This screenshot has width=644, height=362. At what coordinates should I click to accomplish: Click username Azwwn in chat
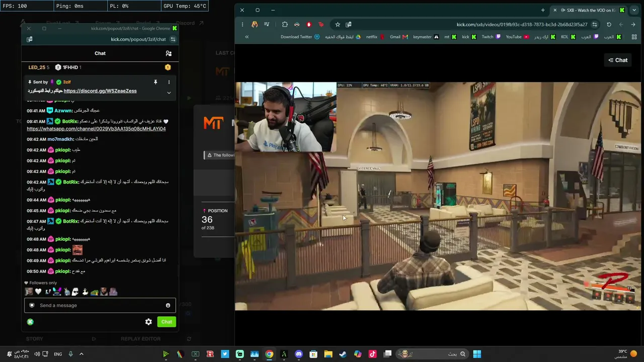coord(63,110)
